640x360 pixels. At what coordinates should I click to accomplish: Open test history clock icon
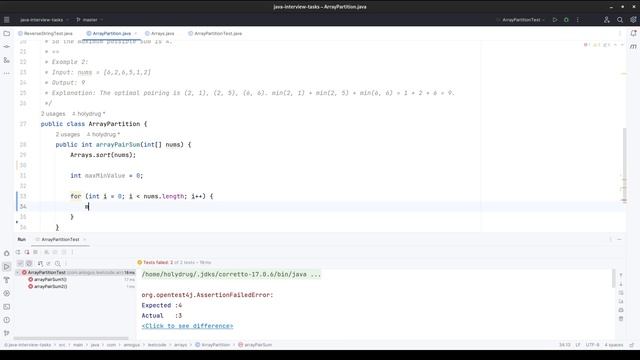[x=58, y=264]
